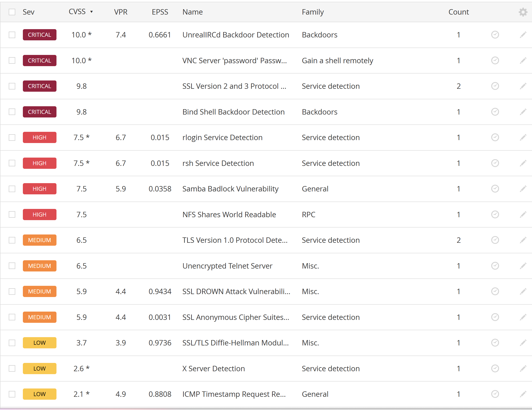
Task: Check the rlogin Service Detection row checkbox
Action: pos(12,137)
